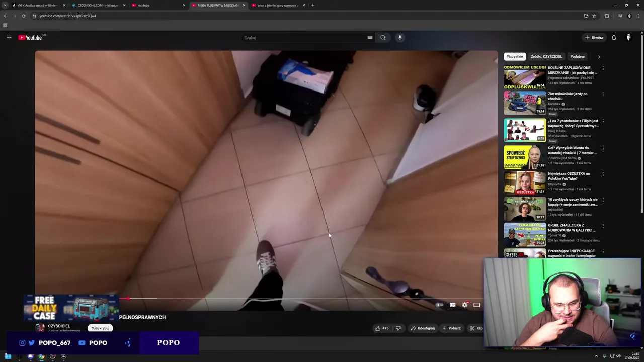
Task: Like the video with 475 likes
Action: tap(382, 328)
